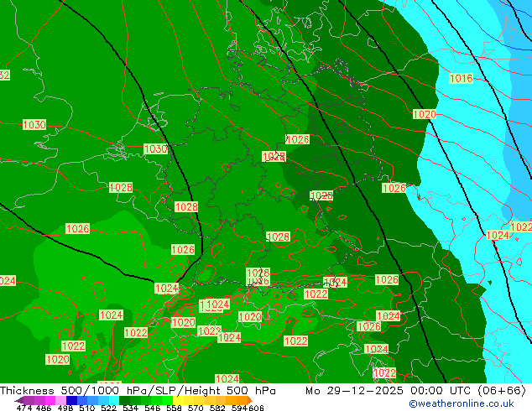Click the forecast date 'Mo 29-12-2025 00:00 UTC (06+66)'
The image size is (532, 411).
point(415,391)
